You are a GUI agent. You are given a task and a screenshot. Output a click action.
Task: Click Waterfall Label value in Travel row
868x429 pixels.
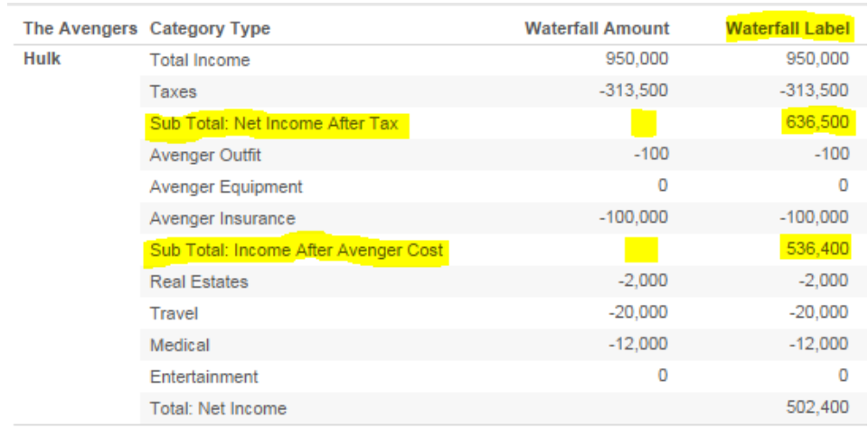pyautogui.click(x=818, y=312)
